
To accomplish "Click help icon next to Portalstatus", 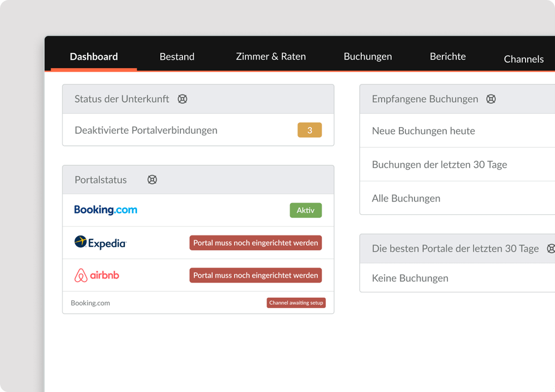I will coord(152,180).
